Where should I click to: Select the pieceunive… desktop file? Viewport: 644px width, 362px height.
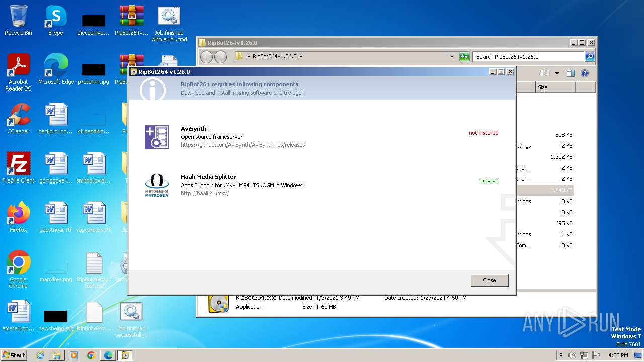[94, 24]
